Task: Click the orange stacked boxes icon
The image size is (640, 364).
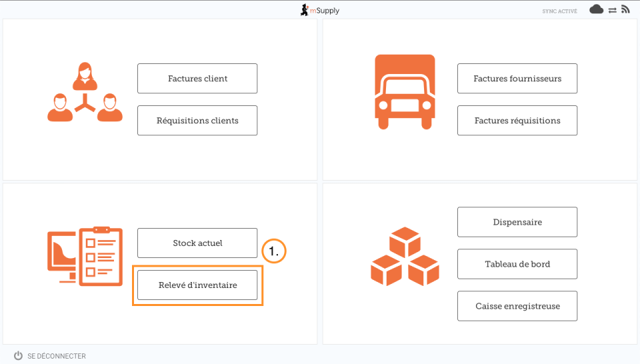Action: coord(405,257)
